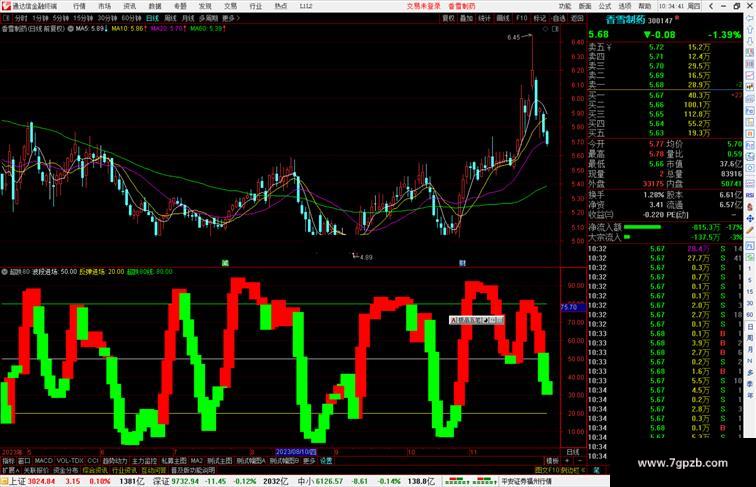
Task: Click the RSI sidebar icon
Action: (750, 195)
